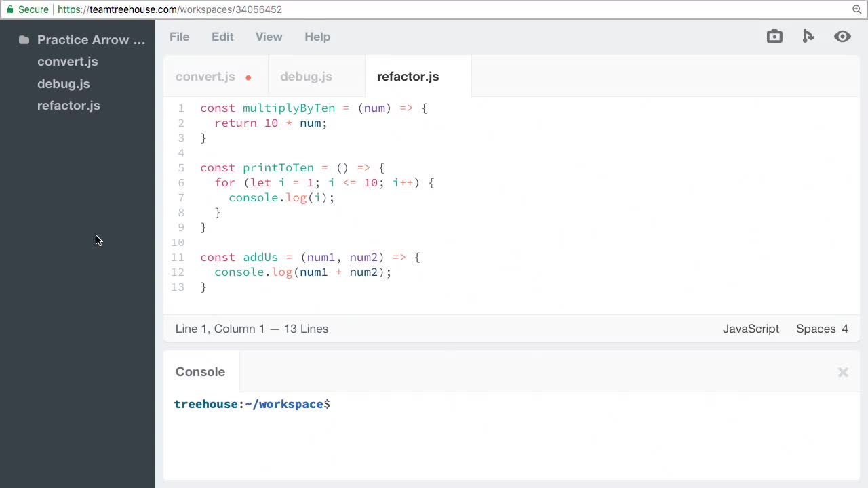
Task: Open the View menu
Action: 269,37
